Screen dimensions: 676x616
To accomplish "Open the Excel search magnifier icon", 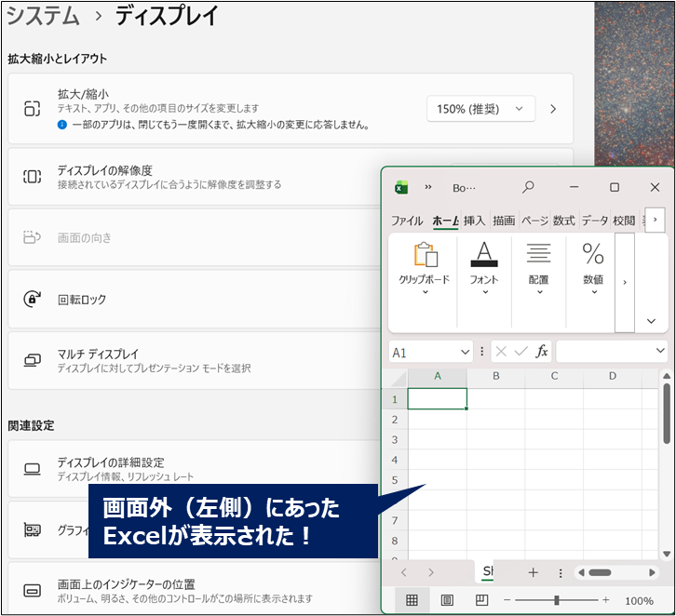I will pyautogui.click(x=528, y=187).
